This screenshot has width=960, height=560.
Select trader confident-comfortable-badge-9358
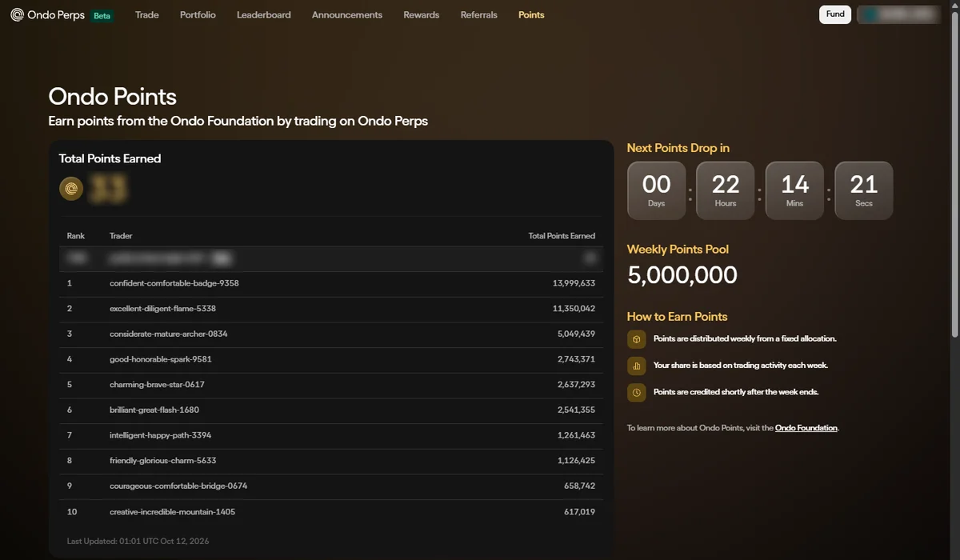coord(174,283)
